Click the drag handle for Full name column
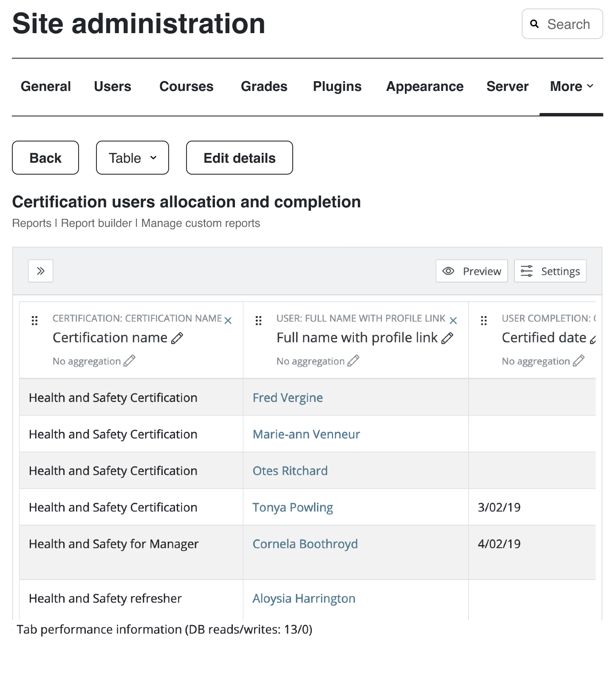This screenshot has height=673, width=616. pyautogui.click(x=258, y=320)
